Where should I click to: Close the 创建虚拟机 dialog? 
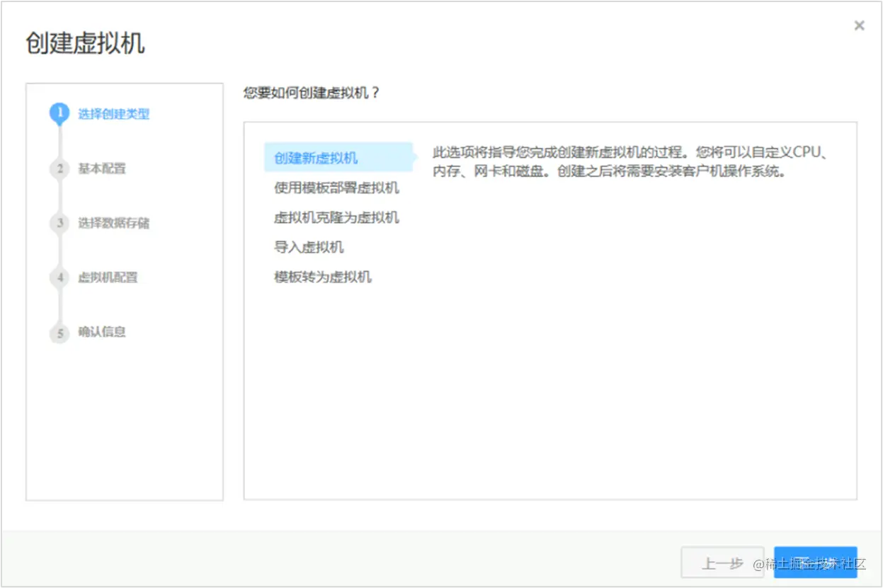click(x=859, y=25)
